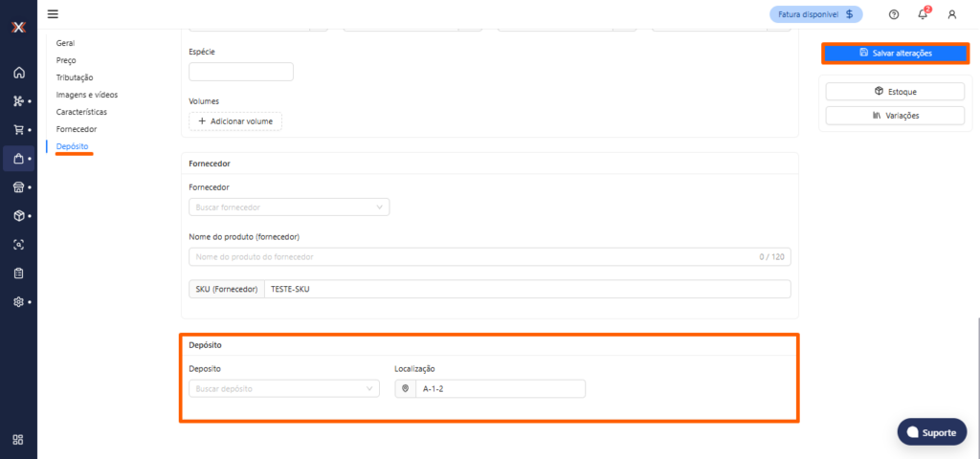Open the apps grid icon at sidebar bottom
The height and width of the screenshot is (459, 980).
tap(18, 440)
